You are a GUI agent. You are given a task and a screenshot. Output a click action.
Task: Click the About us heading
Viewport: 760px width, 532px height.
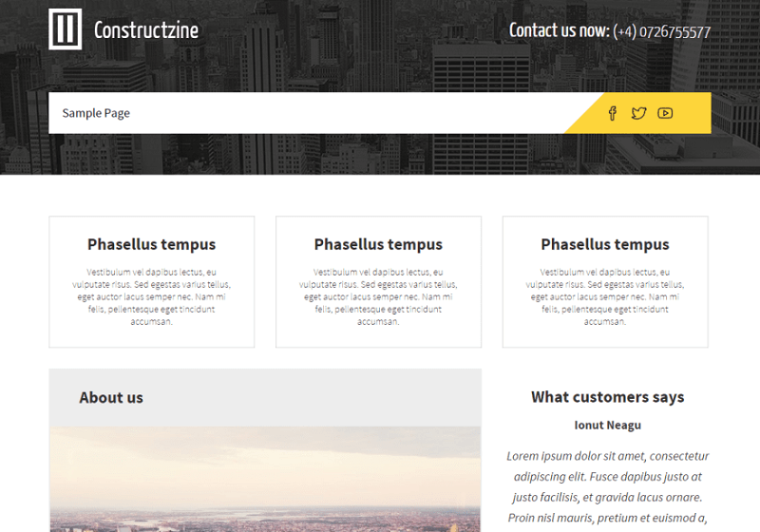click(111, 397)
